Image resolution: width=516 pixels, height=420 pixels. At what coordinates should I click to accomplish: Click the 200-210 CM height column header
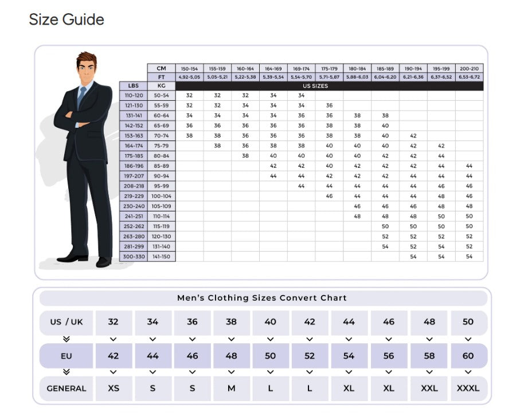click(469, 68)
